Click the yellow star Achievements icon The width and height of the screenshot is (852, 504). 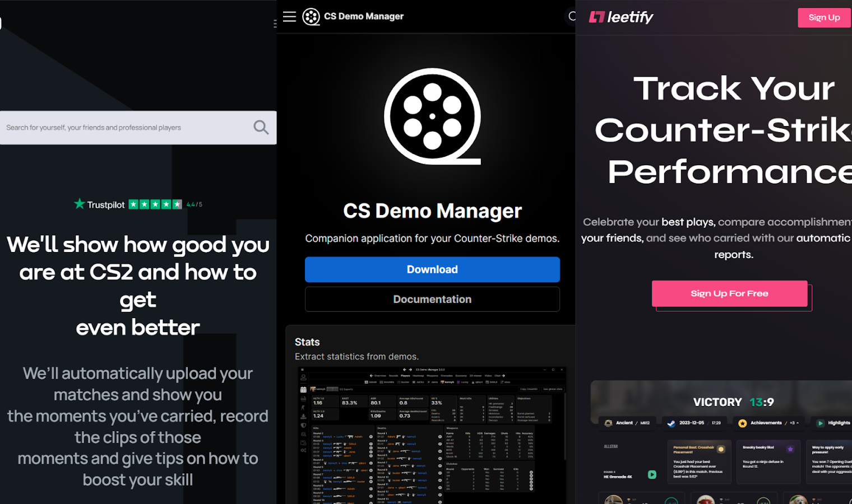tap(742, 423)
